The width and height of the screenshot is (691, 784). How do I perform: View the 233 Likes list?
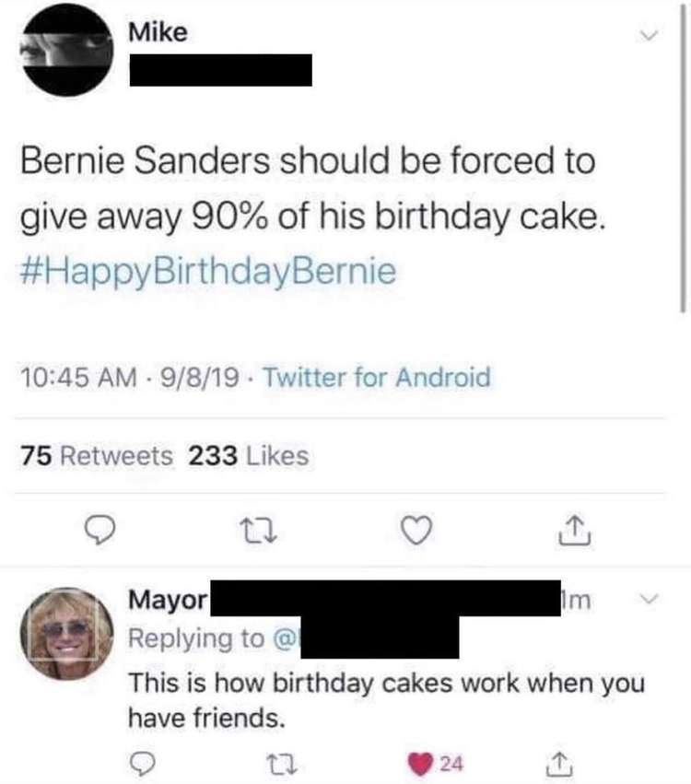click(x=248, y=455)
